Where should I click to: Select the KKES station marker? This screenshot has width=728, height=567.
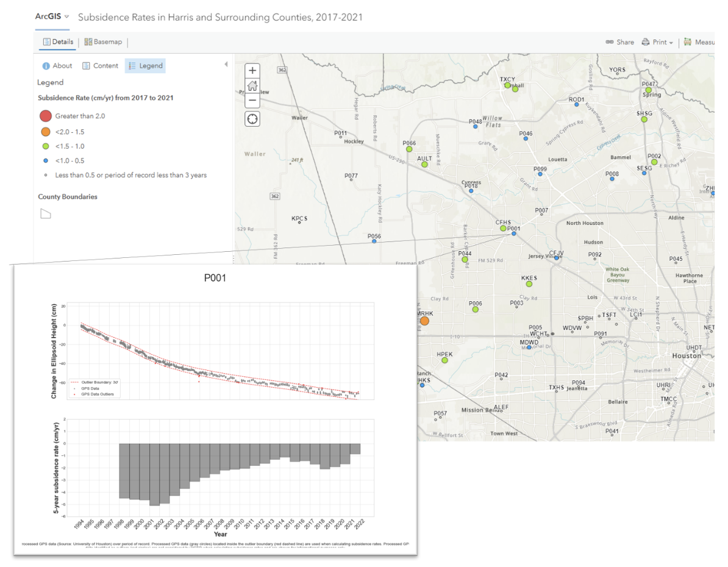529,283
